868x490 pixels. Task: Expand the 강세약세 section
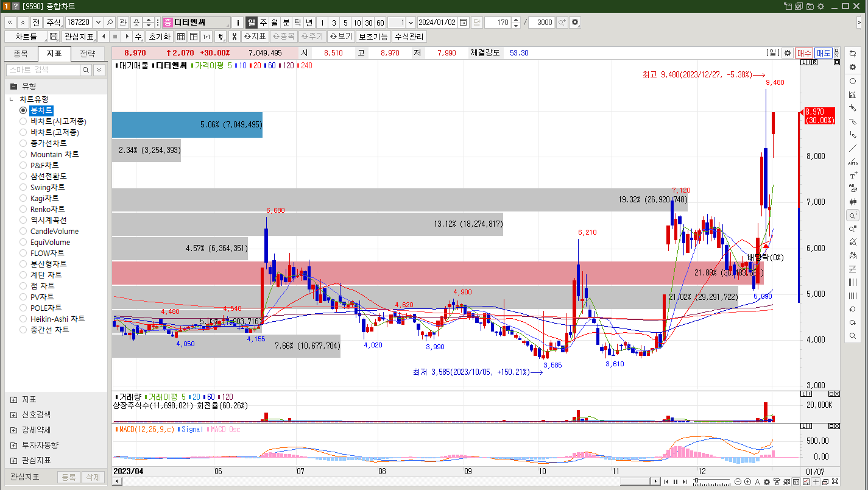click(13, 430)
